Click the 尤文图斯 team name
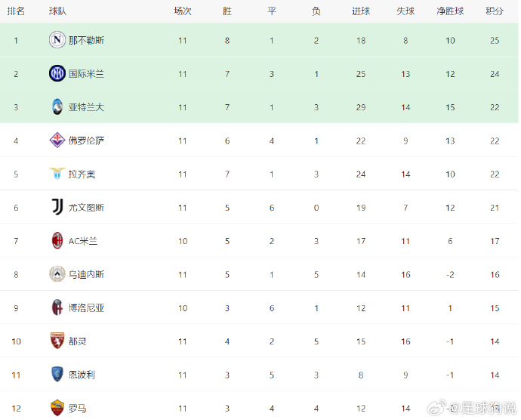The image size is (521, 420). 86,208
